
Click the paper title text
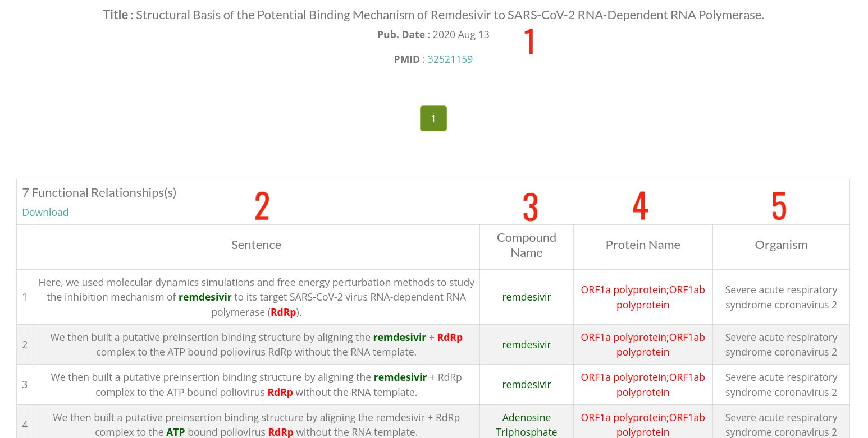coord(433,15)
